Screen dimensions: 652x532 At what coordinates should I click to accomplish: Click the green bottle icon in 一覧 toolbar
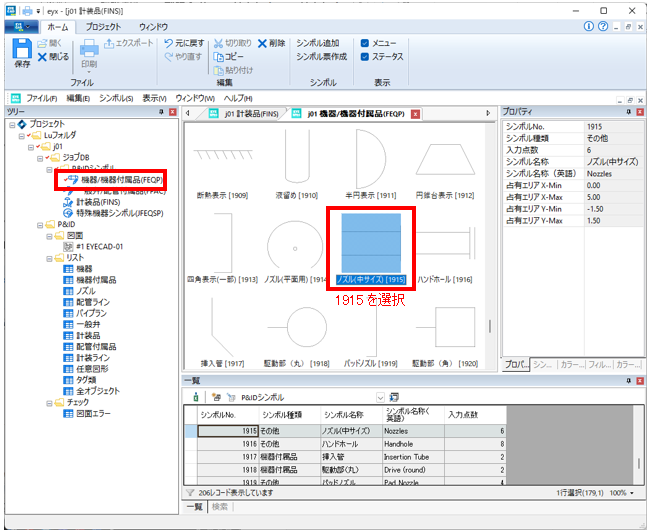tap(195, 397)
